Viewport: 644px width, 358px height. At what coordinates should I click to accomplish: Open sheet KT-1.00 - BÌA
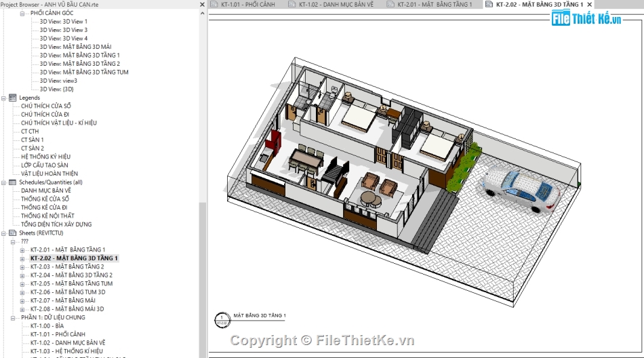coord(47,326)
